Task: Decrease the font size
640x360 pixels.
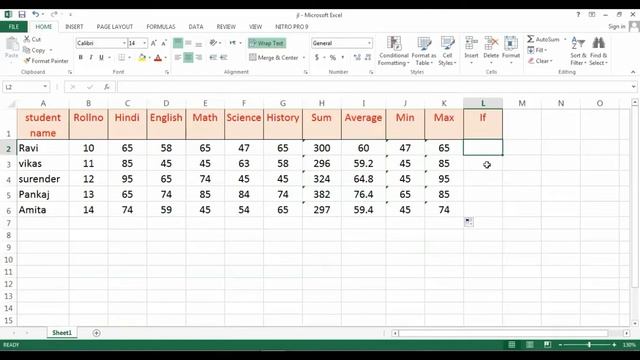Action: pyautogui.click(x=164, y=43)
